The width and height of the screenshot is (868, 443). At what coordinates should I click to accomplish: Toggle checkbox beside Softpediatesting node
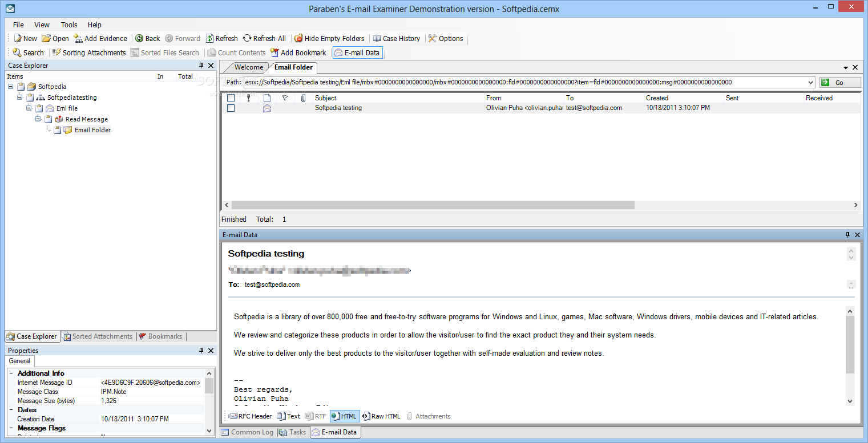[x=30, y=97]
